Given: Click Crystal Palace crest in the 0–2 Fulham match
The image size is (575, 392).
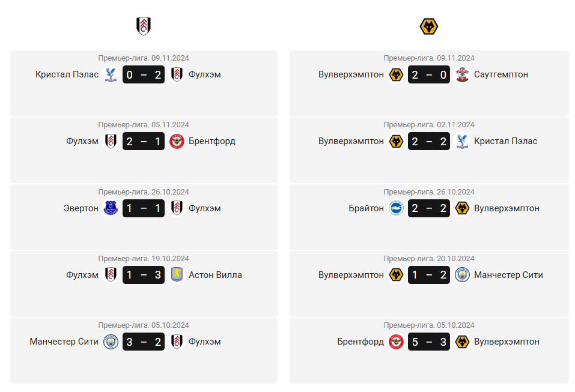Looking at the screenshot, I should pyautogui.click(x=111, y=74).
